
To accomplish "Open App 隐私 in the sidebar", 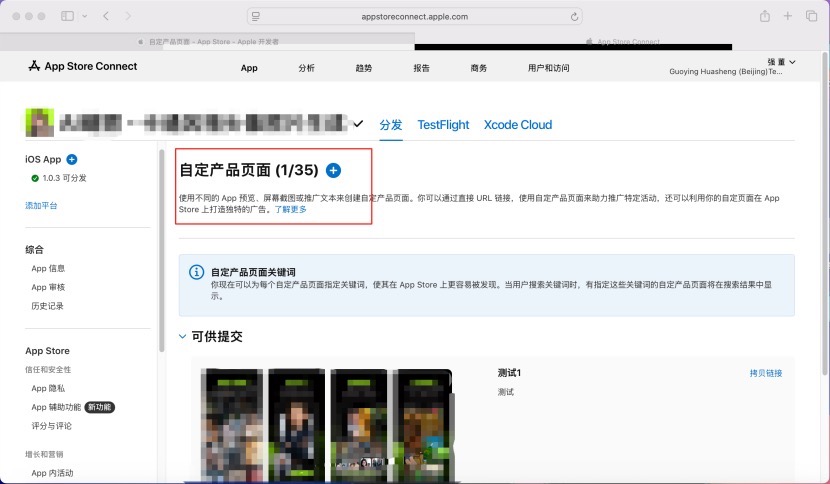I will pyautogui.click(x=48, y=388).
